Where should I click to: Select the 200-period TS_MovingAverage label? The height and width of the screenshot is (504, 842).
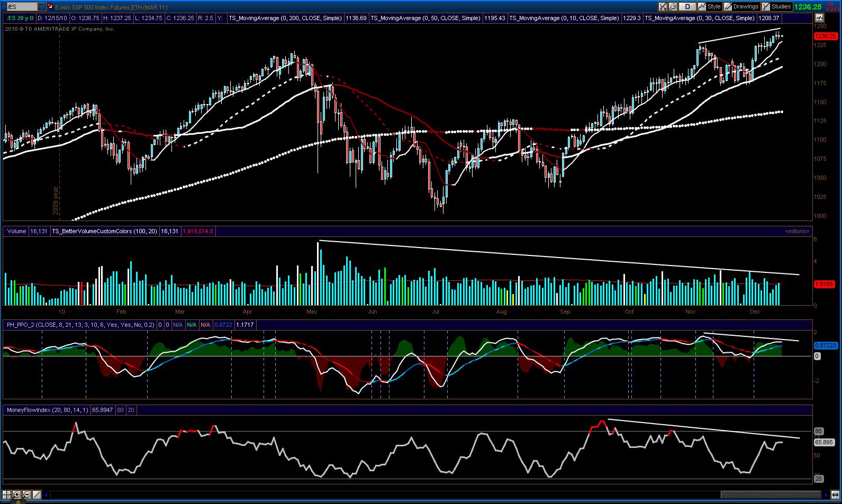pyautogui.click(x=285, y=18)
